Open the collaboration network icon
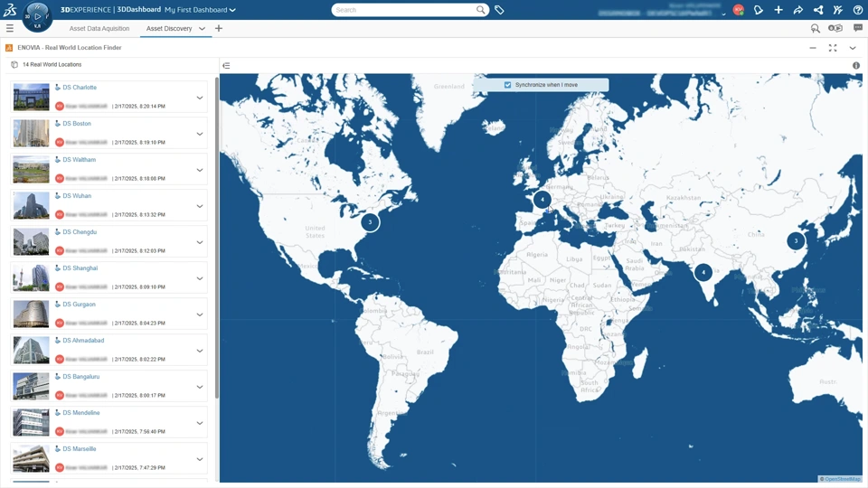The width and height of the screenshot is (868, 488). (818, 10)
